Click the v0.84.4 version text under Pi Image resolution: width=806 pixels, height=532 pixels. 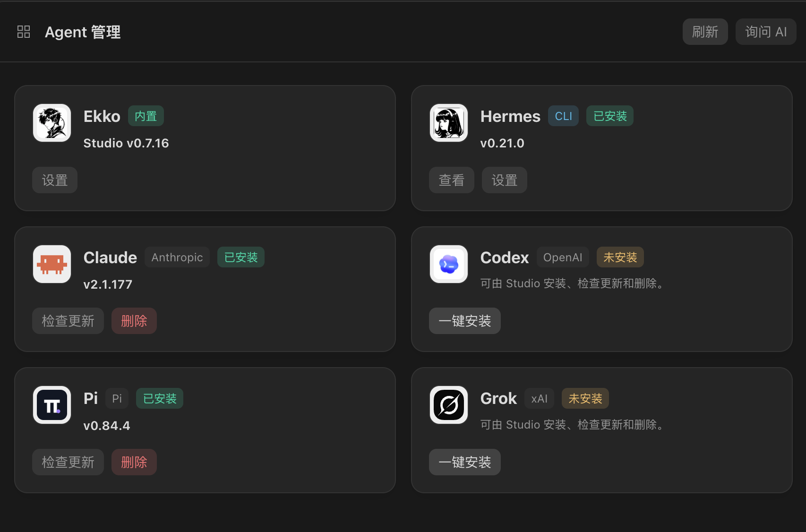point(107,426)
